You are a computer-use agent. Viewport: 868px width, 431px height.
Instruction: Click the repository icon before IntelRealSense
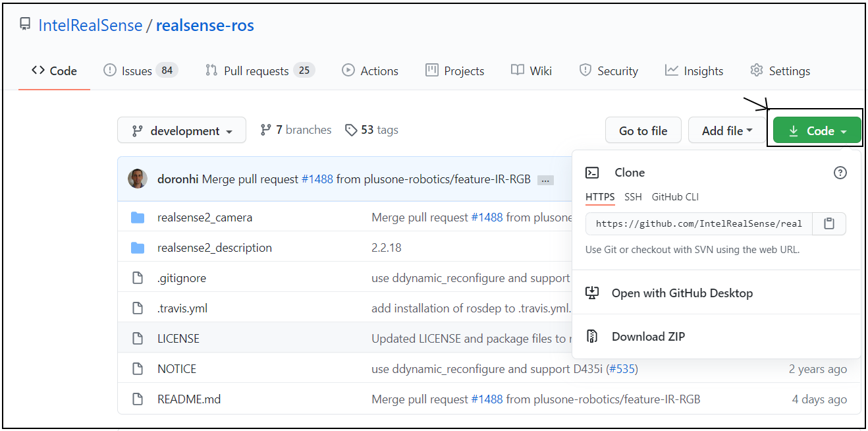pos(24,24)
